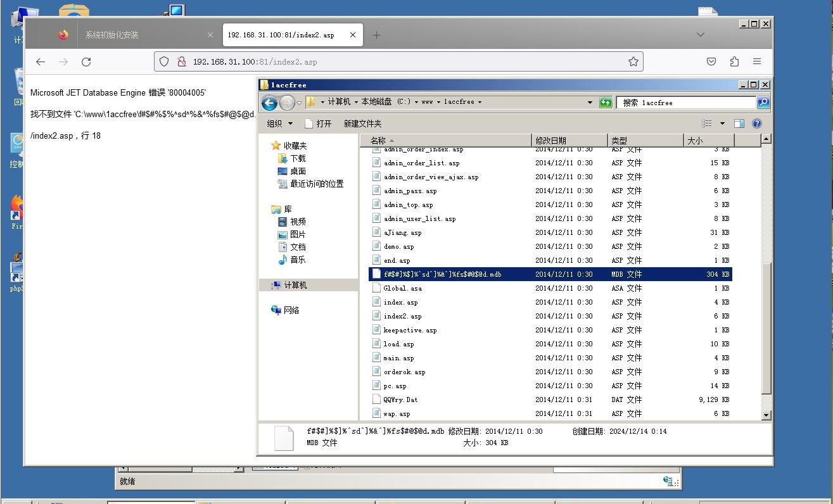The height and width of the screenshot is (504, 833).
Task: Select 库 in navigation pane
Action: (282, 209)
